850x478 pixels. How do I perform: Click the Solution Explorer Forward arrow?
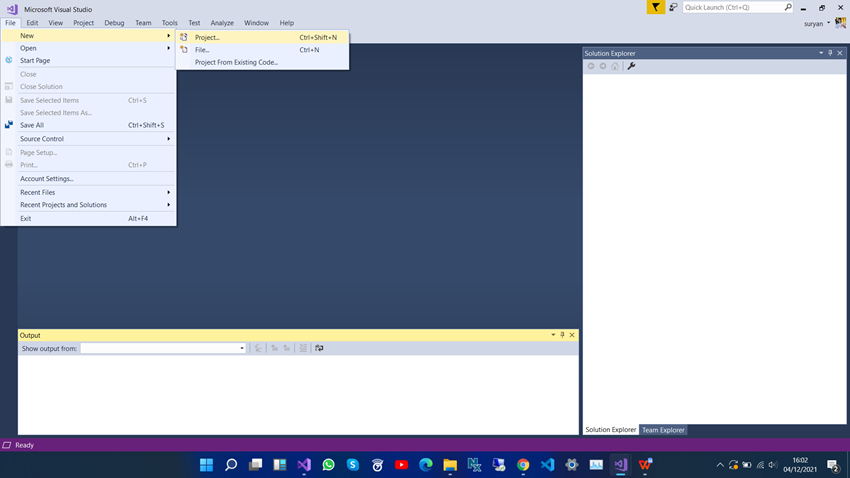click(603, 66)
